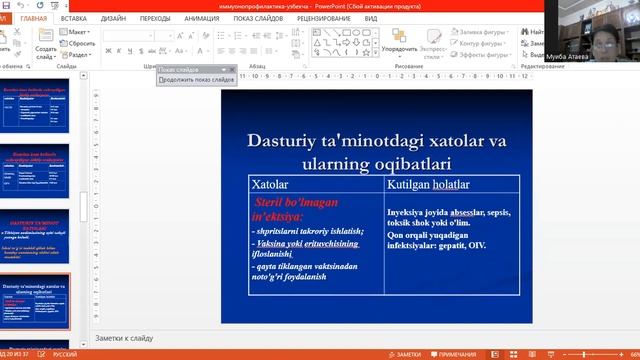Toggle text shadow S formatting
Screen dimensions: 640x360
(141, 51)
